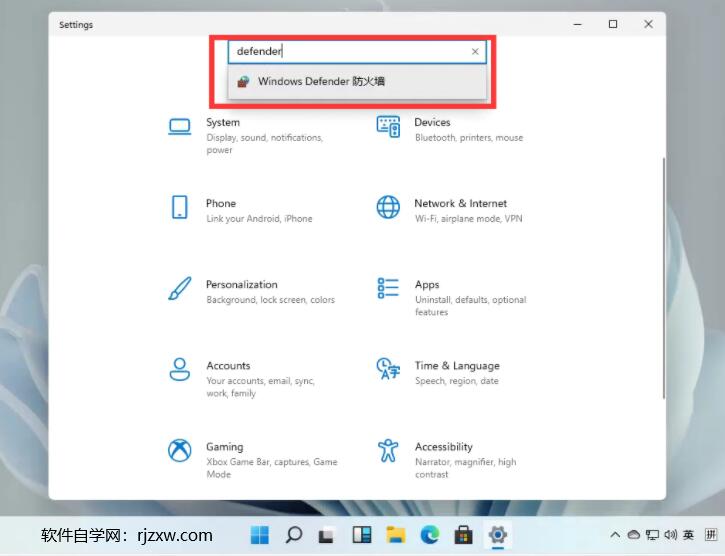Click 'Background, lock screen, colors' description
Screen dimensions: 725x556
coord(270,300)
